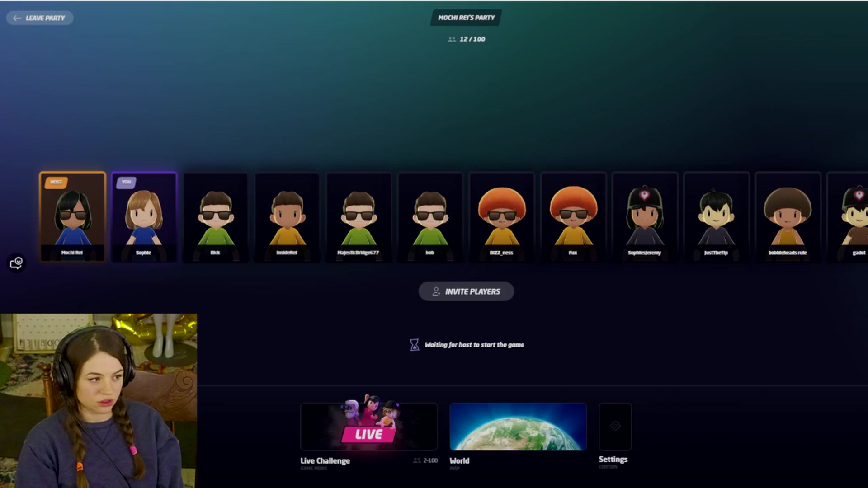The image size is (868, 488).
Task: Open the World map card
Action: (518, 427)
